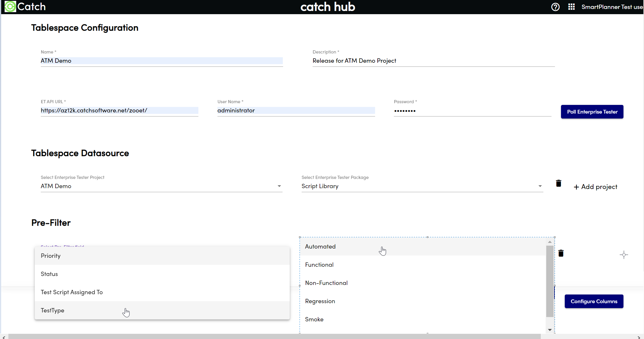The width and height of the screenshot is (644, 339).
Task: Choose Automated from the values list
Action: point(320,247)
